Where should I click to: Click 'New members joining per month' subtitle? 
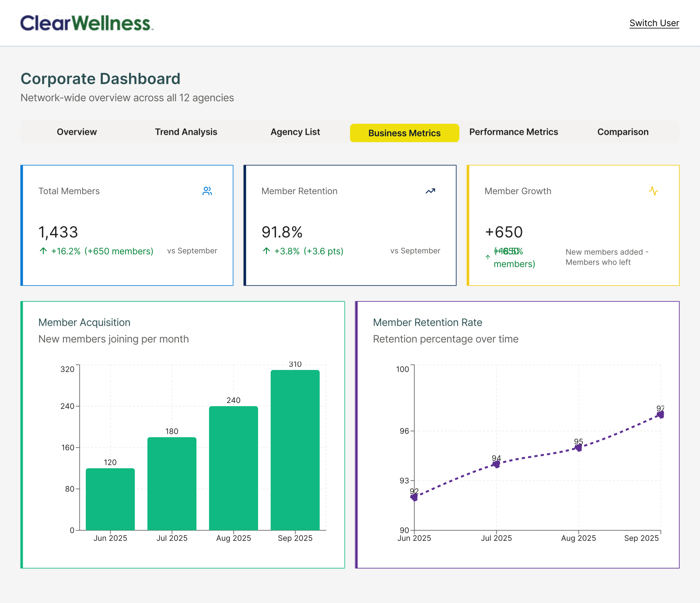click(x=114, y=339)
